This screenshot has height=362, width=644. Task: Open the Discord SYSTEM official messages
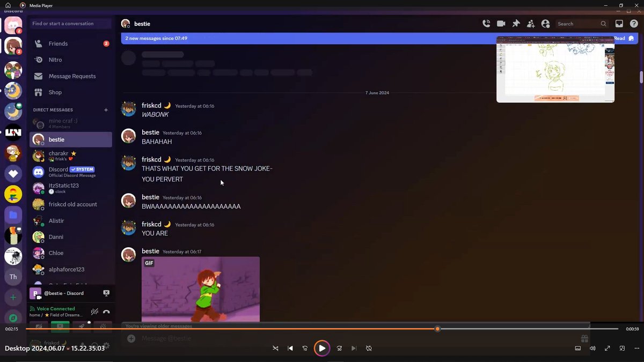click(70, 172)
